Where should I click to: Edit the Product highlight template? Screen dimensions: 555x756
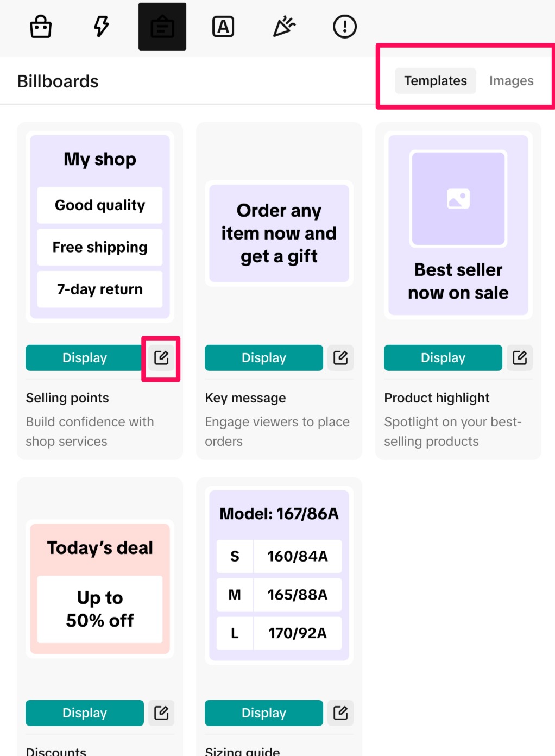point(520,358)
